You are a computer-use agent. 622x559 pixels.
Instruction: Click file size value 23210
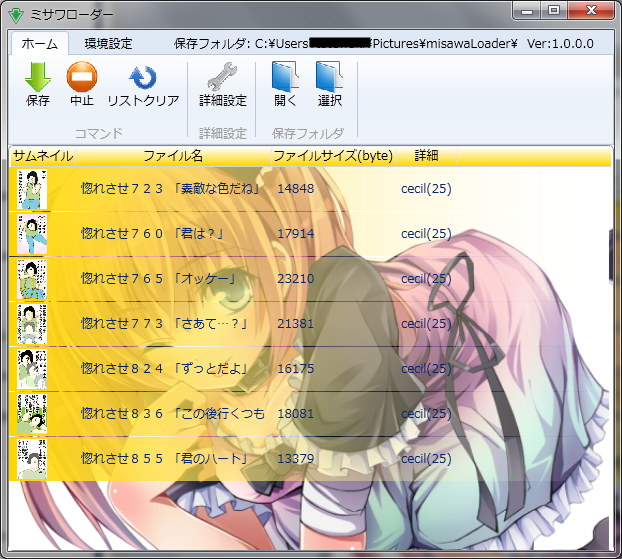(296, 279)
